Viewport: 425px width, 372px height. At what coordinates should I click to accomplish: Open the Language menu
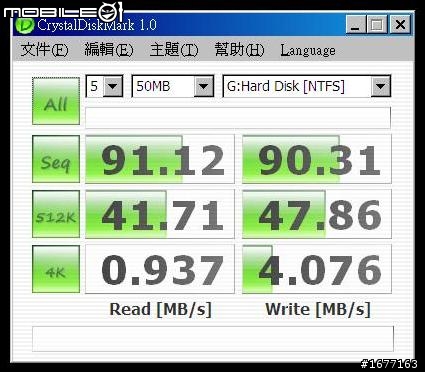[308, 50]
